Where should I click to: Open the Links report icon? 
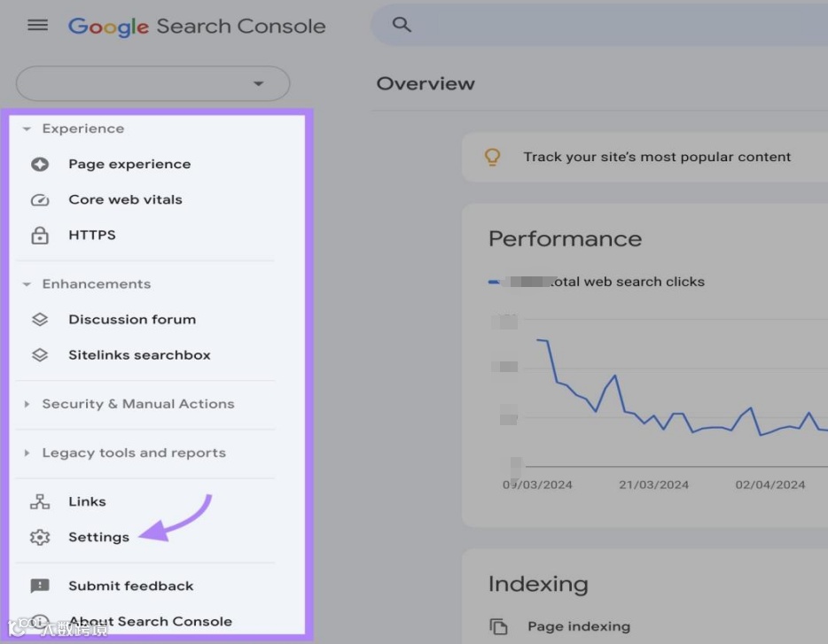pyautogui.click(x=40, y=501)
